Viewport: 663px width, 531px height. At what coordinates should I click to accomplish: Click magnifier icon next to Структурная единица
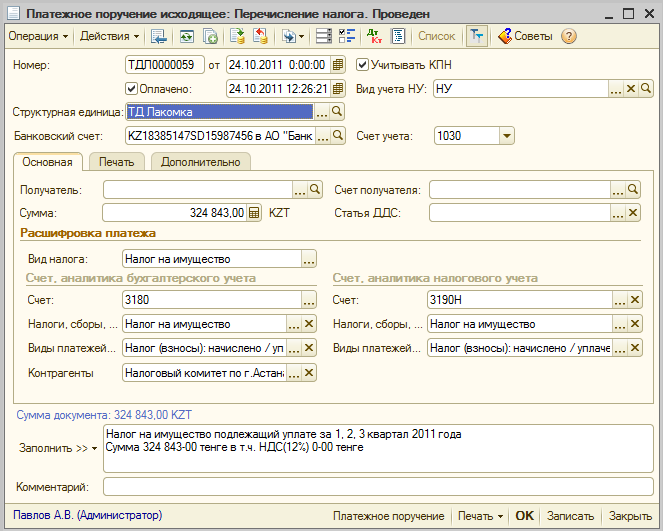pos(339,112)
